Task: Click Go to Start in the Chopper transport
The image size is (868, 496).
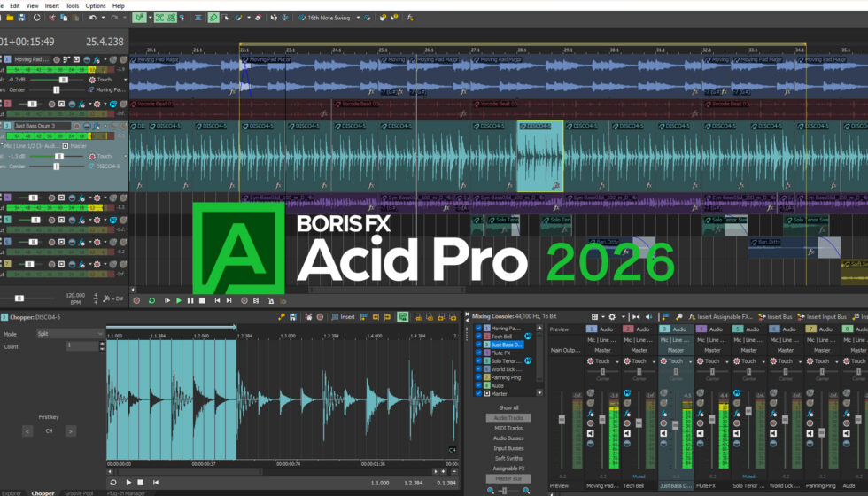Action: tap(156, 483)
